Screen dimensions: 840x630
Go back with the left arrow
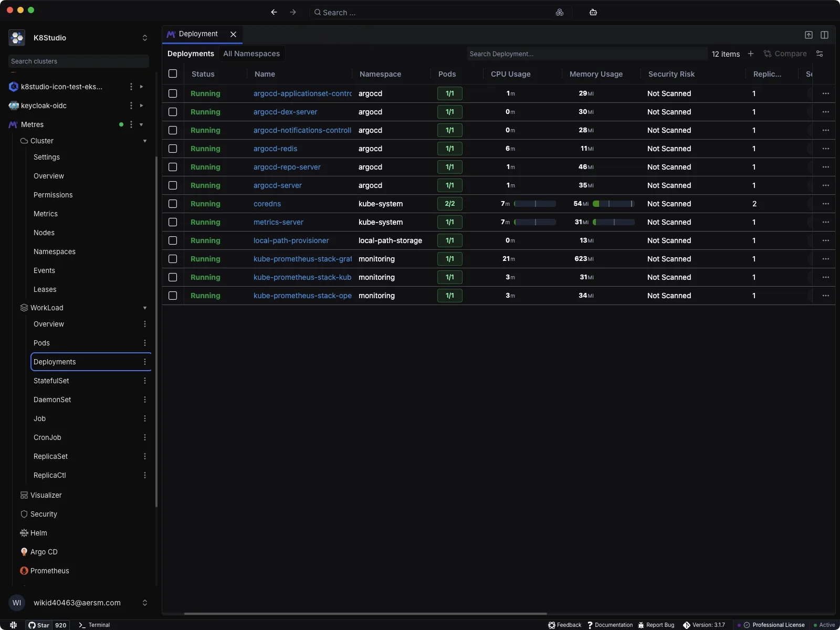point(274,12)
